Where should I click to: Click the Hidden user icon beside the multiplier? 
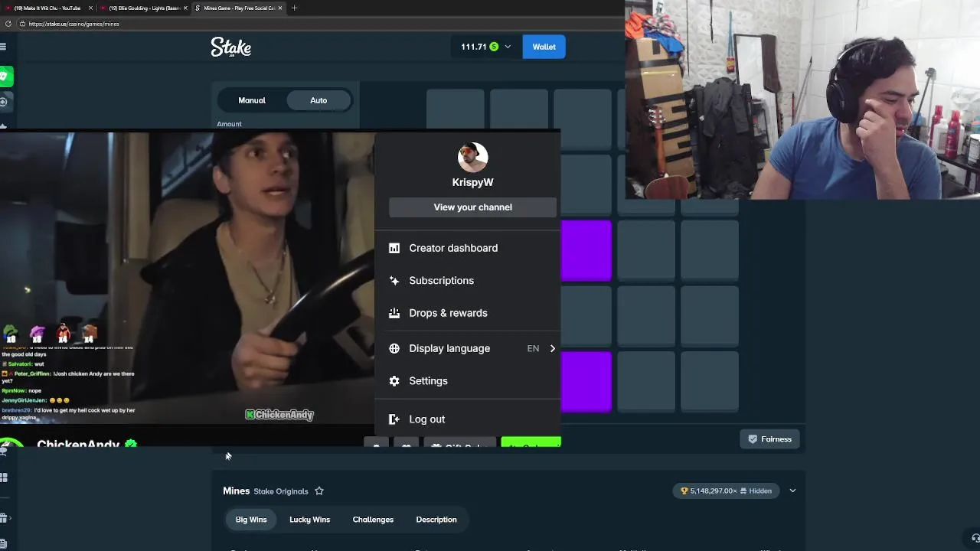point(743,491)
